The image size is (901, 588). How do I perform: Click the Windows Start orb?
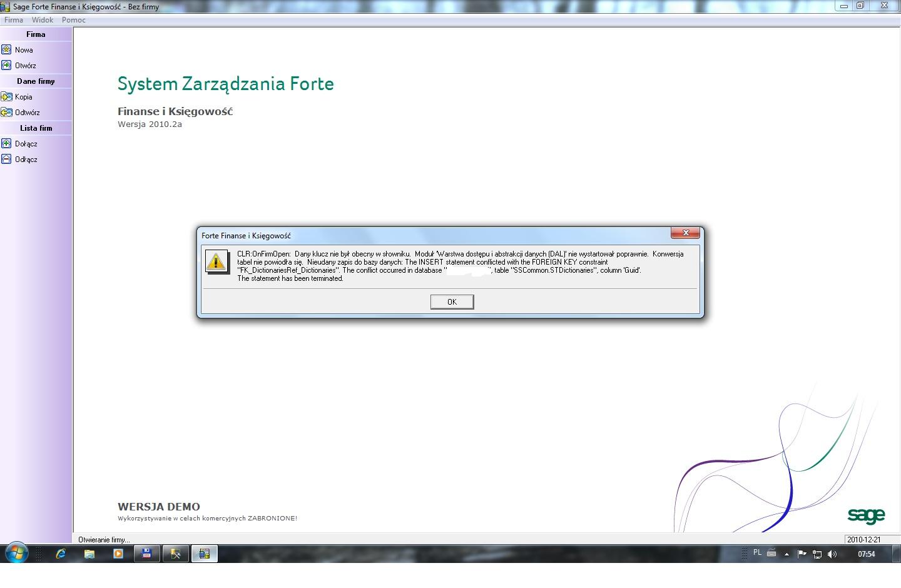(x=17, y=553)
